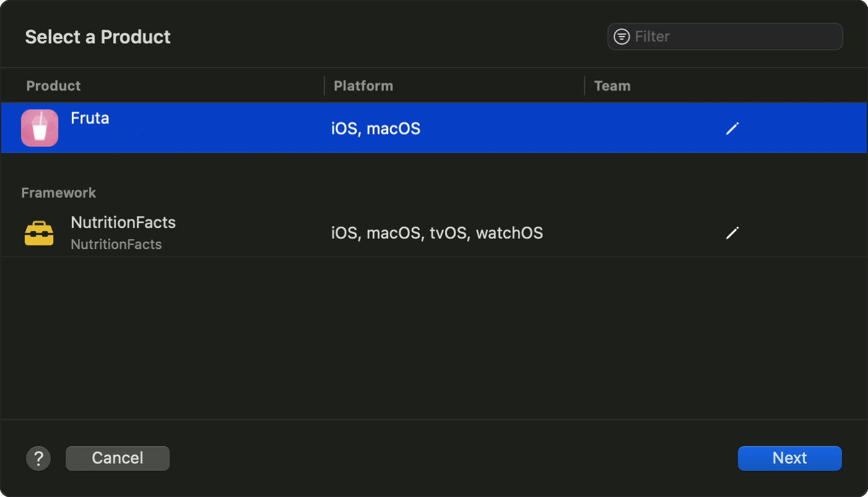
Task: Click the divider between Platform and Team columns
Action: [x=584, y=86]
